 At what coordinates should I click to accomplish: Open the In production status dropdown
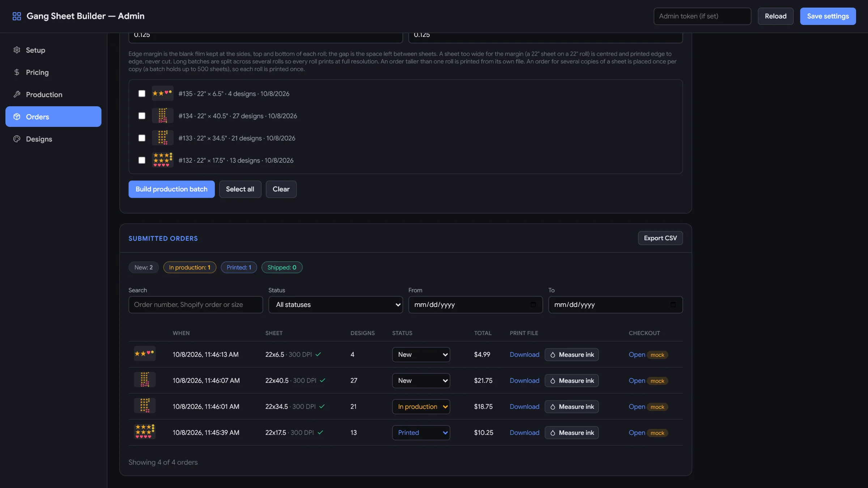coord(421,407)
